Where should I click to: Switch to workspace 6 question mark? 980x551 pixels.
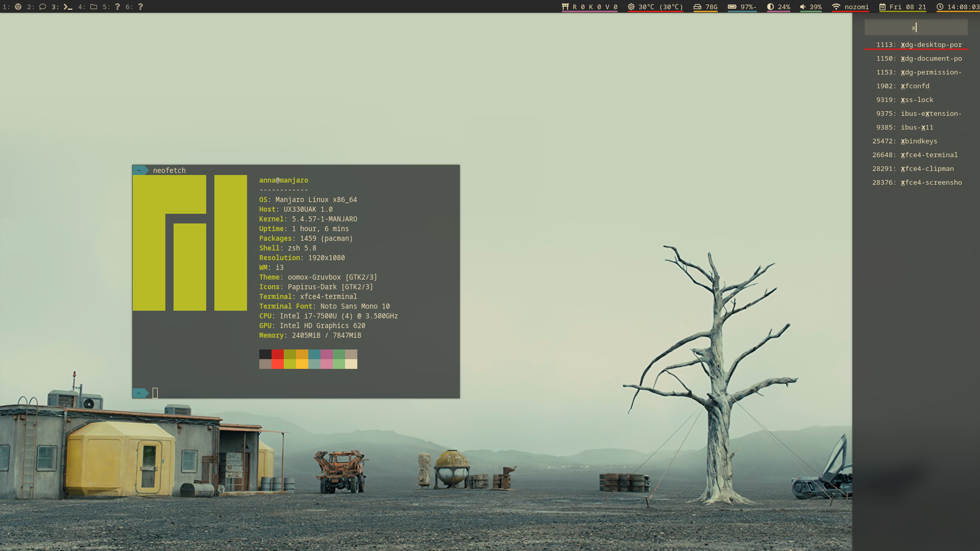140,7
